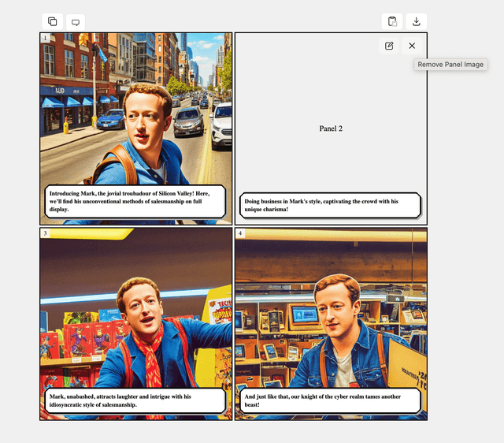The image size is (504, 443).
Task: Click the silver car in panel 1 image
Action: (x=188, y=121)
